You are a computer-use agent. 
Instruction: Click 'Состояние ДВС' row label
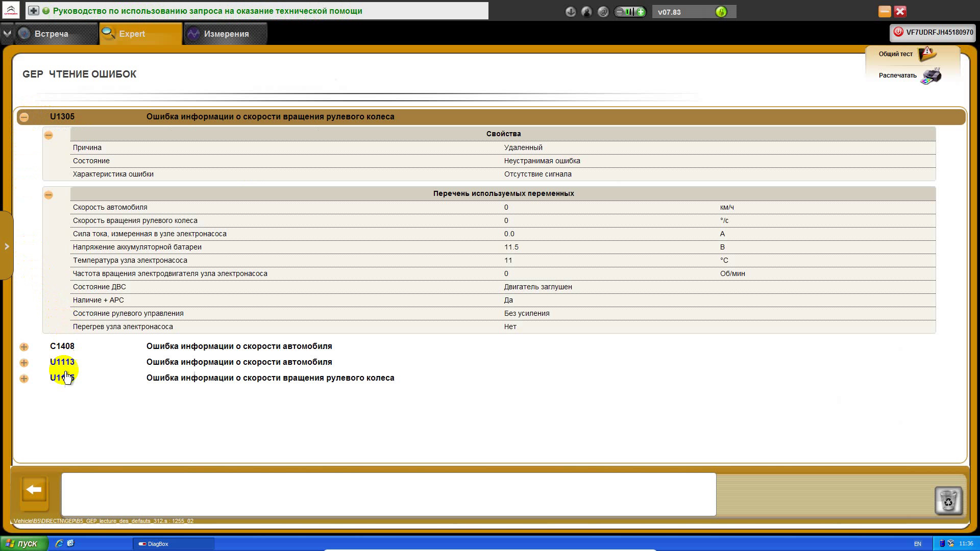point(99,287)
